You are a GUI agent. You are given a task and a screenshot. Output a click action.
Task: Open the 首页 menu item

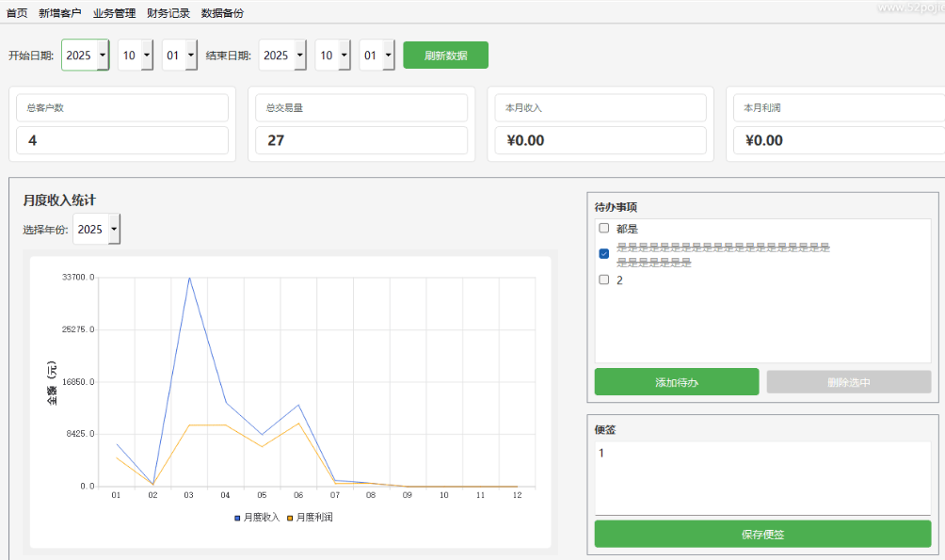tap(17, 13)
